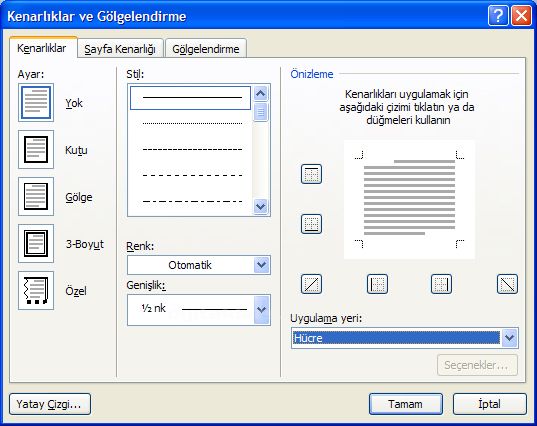The height and width of the screenshot is (426, 537).
Task: Toggle the left border button in preview
Action: tap(377, 284)
